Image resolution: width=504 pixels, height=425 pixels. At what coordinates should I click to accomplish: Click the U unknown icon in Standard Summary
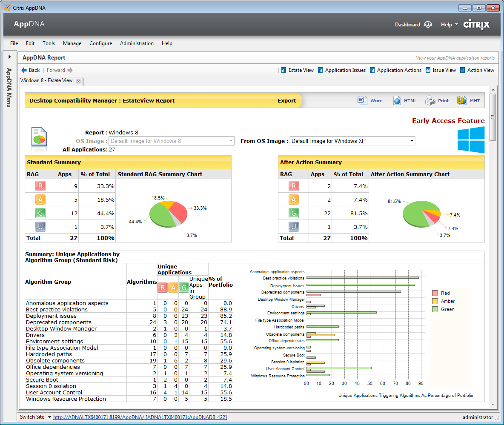40,227
